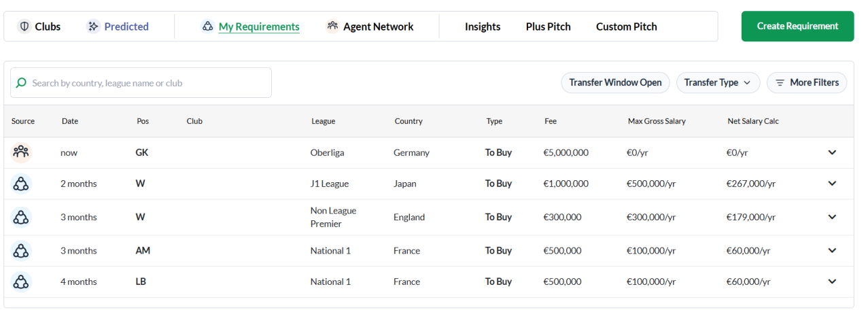
Task: Open the Transfer Type dropdown
Action: [718, 82]
